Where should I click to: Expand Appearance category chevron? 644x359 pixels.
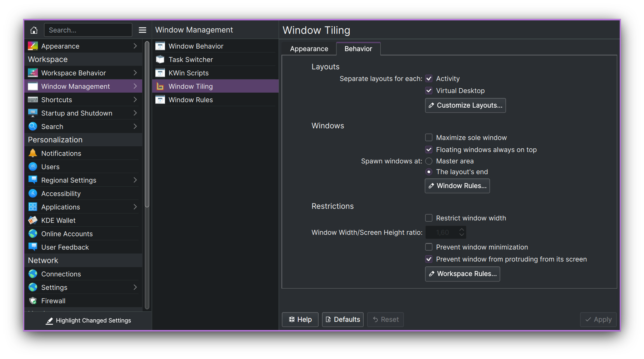pyautogui.click(x=135, y=46)
